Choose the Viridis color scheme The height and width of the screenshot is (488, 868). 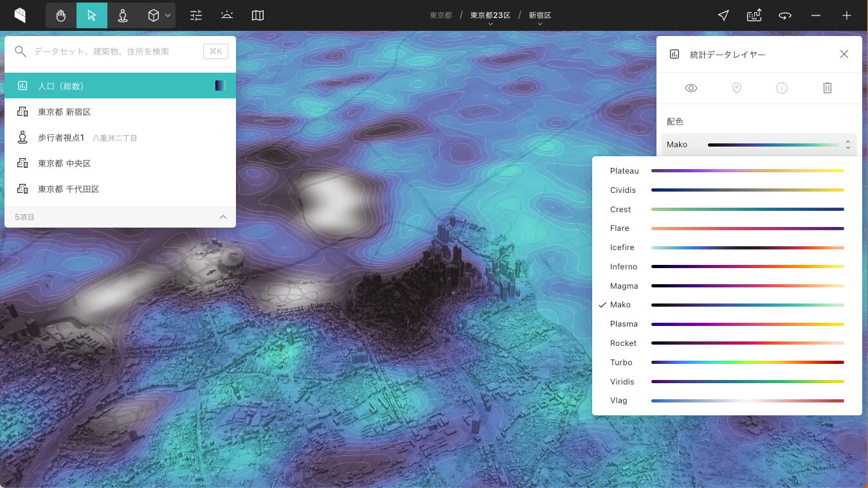point(727,382)
